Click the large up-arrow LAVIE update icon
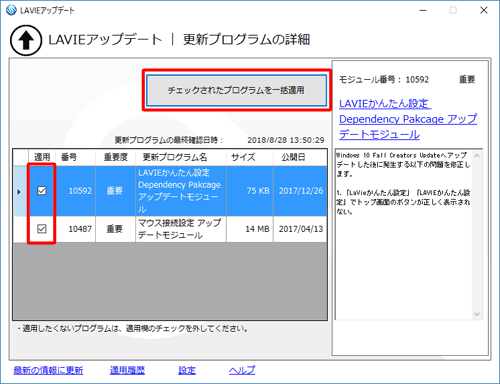500x384 pixels. [26, 40]
